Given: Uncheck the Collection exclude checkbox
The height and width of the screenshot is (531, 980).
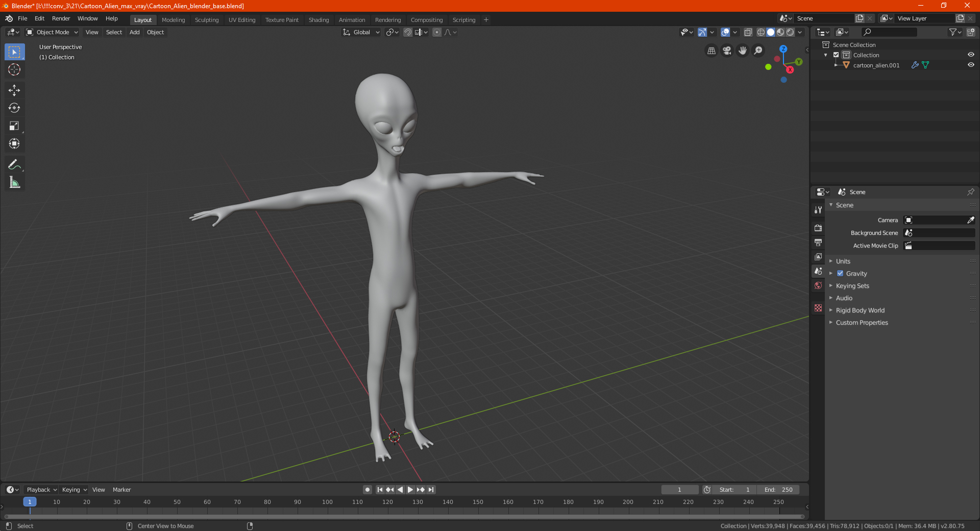Looking at the screenshot, I should [836, 55].
